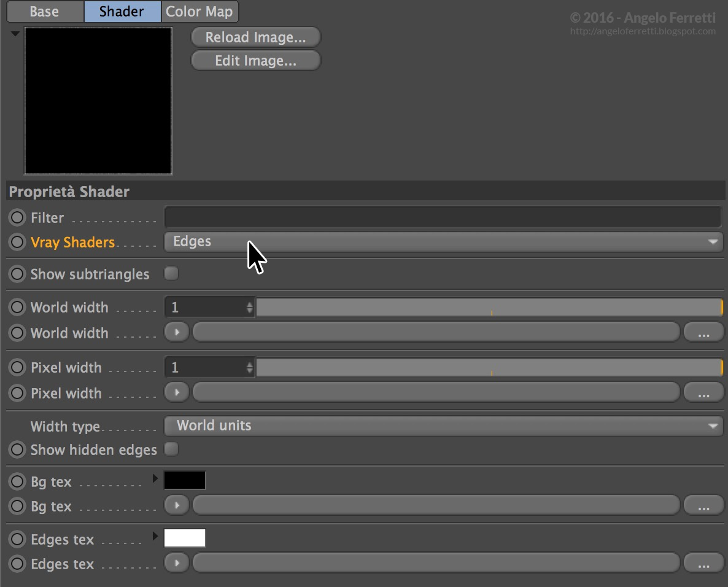This screenshot has height=587, width=728.
Task: Open the Edges tex texture arrow menu
Action: [177, 563]
